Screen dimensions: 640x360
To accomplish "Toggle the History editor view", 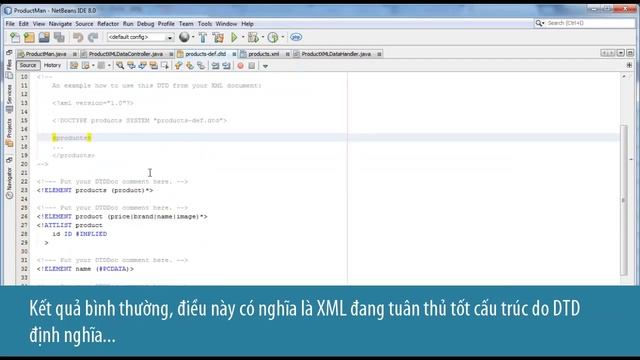I will 52,65.
